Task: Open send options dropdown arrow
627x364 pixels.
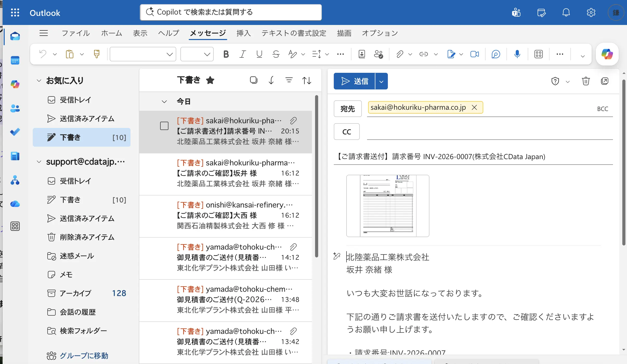Action: [381, 81]
